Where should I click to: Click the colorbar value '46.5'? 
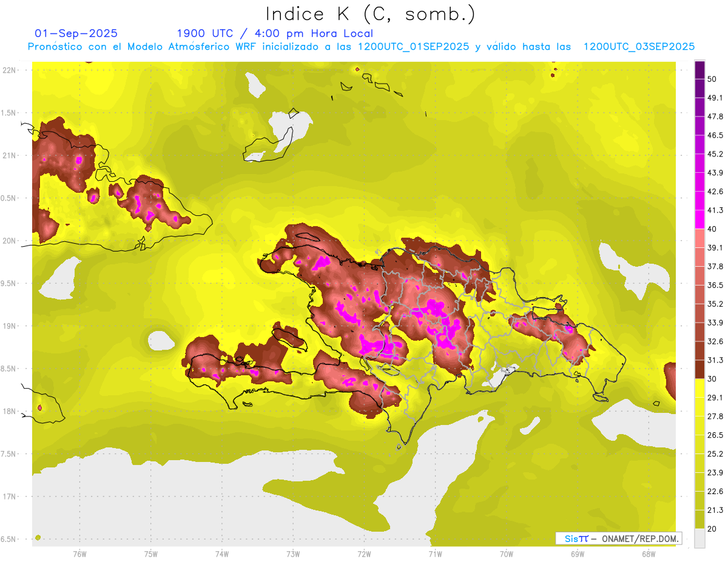click(x=715, y=135)
